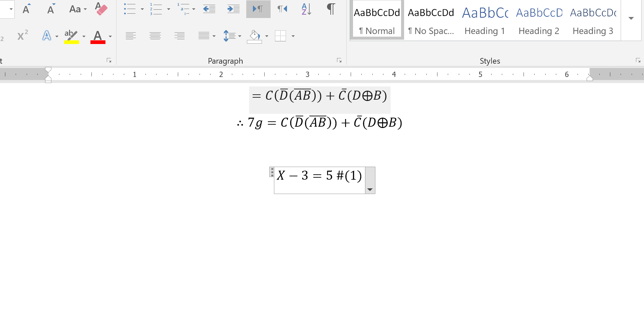This screenshot has width=644, height=326.
Task: Clear all formatting eraser icon
Action: (101, 9)
